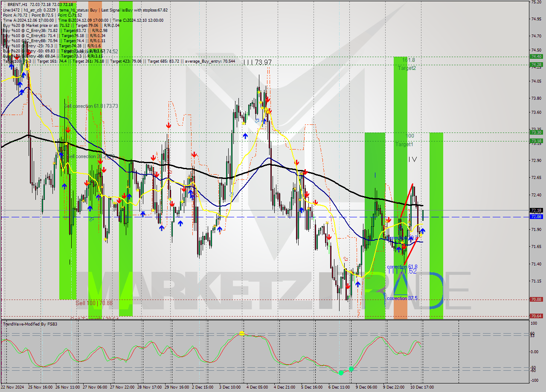Viewport: 546px width, 392px height.
Task: Click the red 70.64 price tag
Action: (x=536, y=316)
